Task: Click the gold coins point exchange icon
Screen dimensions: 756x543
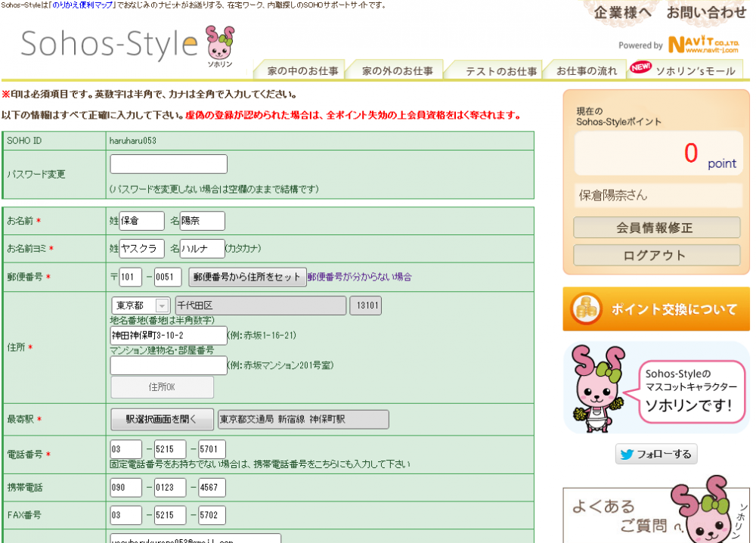Action: (586, 309)
